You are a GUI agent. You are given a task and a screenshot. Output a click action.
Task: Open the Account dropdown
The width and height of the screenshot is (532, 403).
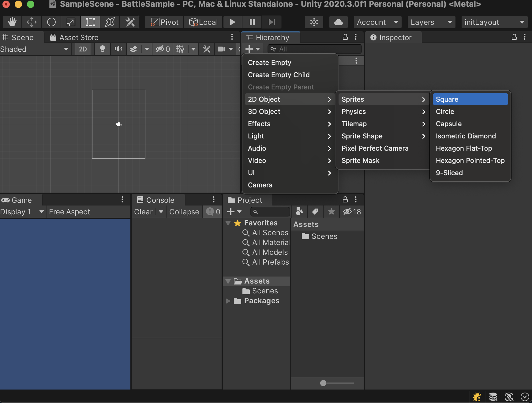(x=377, y=22)
